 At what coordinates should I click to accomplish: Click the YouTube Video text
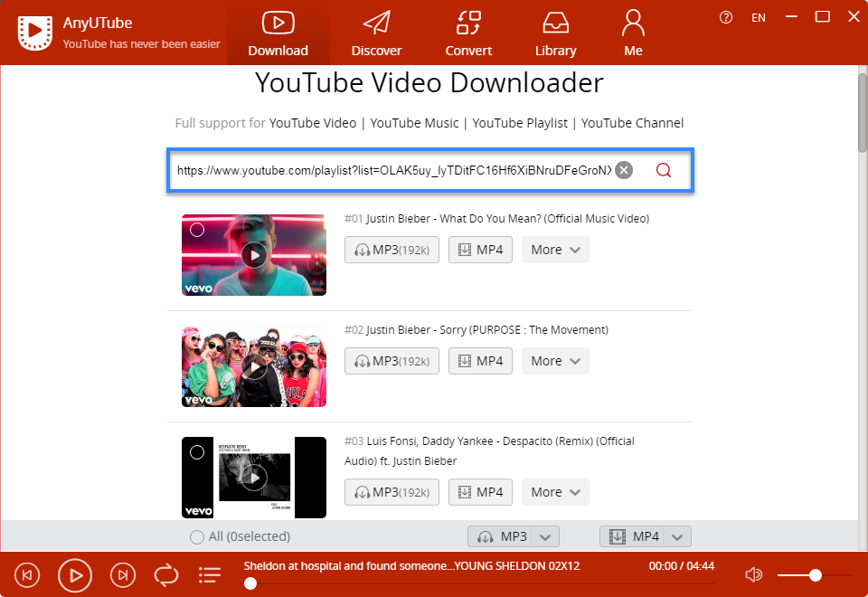(x=313, y=123)
